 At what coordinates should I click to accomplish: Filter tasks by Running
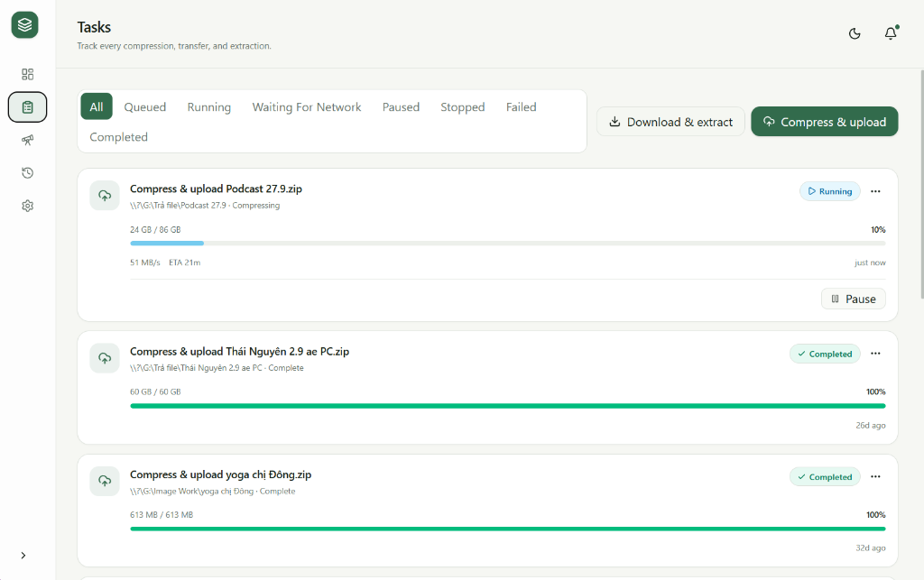[x=209, y=107]
